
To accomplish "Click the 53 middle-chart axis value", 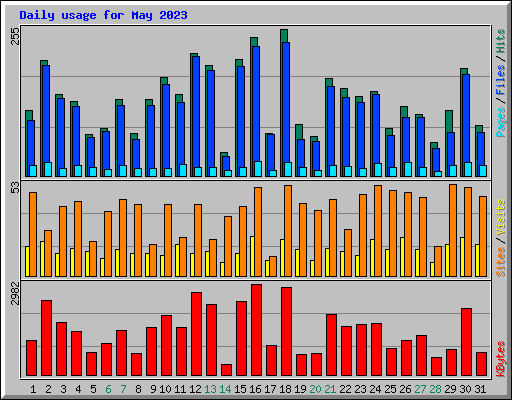I will [x=15, y=188].
